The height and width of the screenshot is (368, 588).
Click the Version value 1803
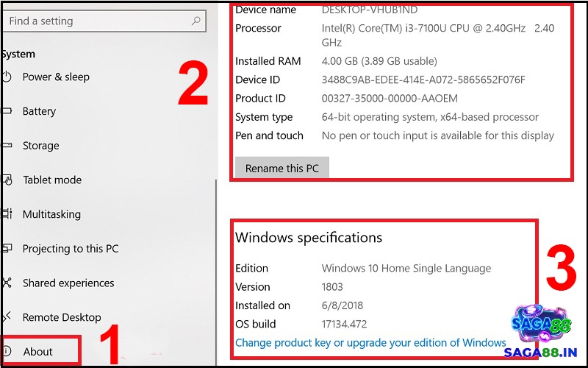(332, 287)
